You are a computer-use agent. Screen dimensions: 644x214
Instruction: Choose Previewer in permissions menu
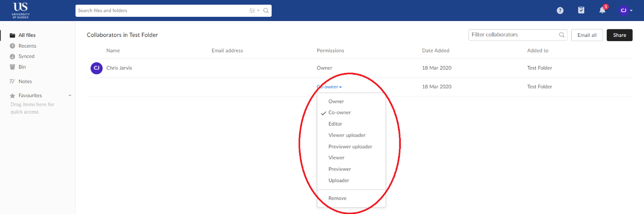click(351, 169)
